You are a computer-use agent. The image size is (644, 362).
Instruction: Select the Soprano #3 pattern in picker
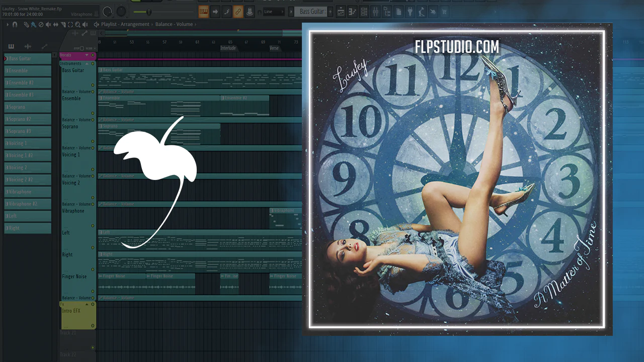[28, 131]
